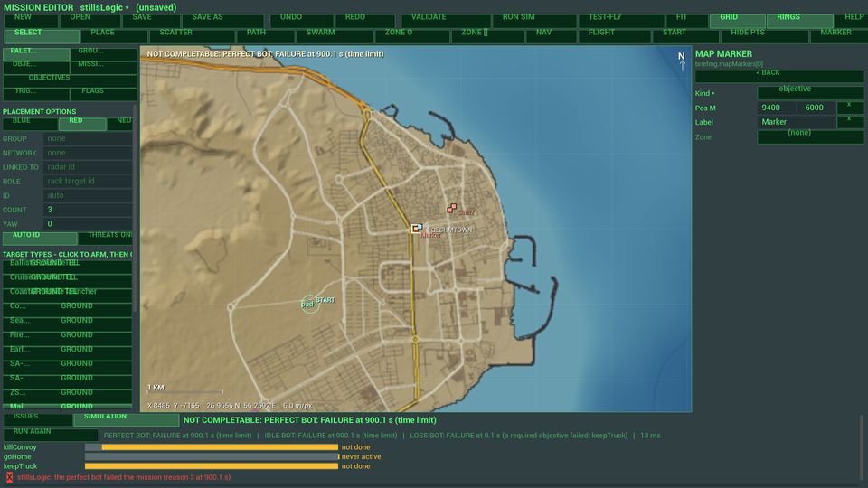Activate the START tool
This screenshot has width=868, height=488.
pos(686,36)
